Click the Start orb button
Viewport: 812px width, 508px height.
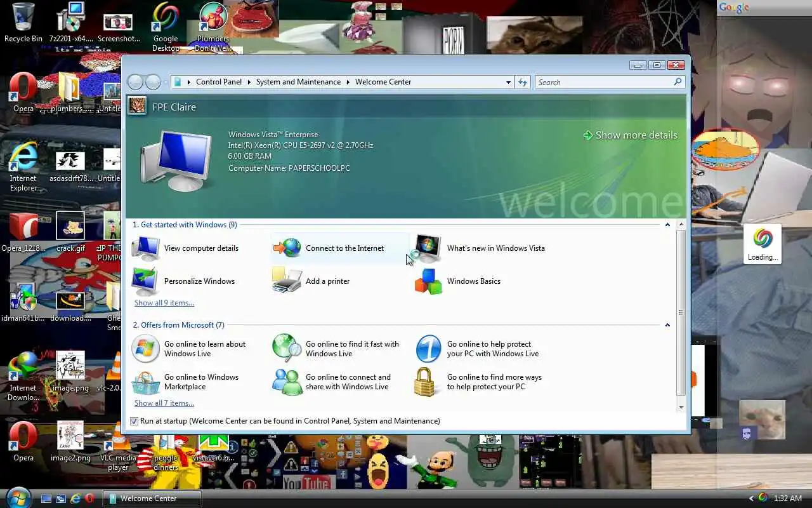[17, 498]
